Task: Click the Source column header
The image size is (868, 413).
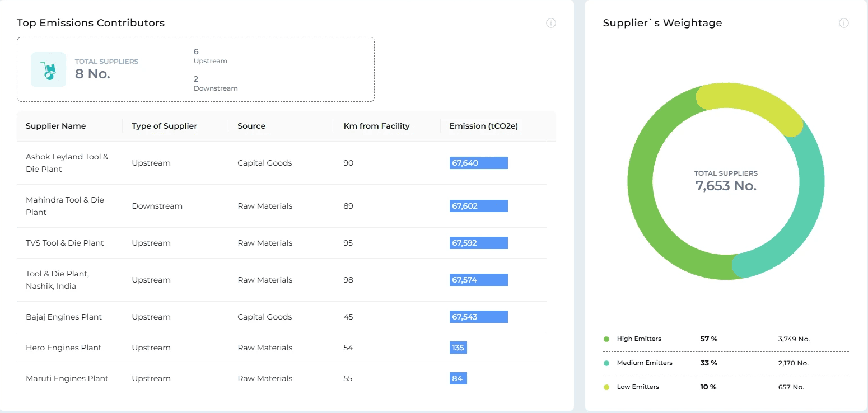Action: click(251, 126)
